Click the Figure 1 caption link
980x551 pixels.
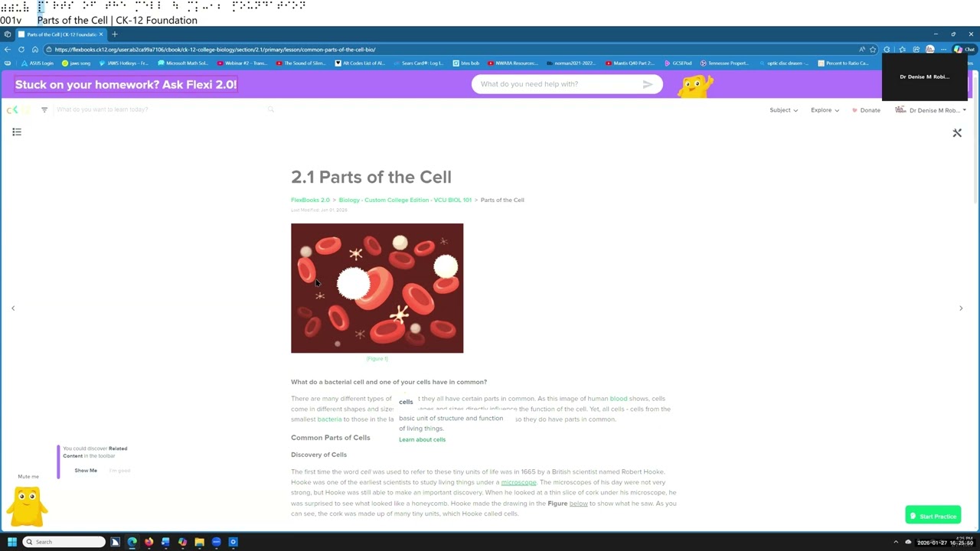coord(377,358)
